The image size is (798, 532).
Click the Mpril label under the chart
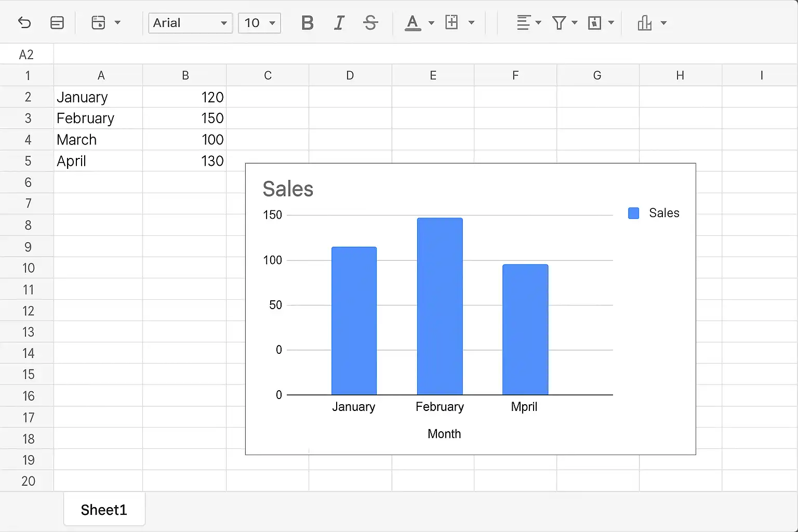[524, 407]
